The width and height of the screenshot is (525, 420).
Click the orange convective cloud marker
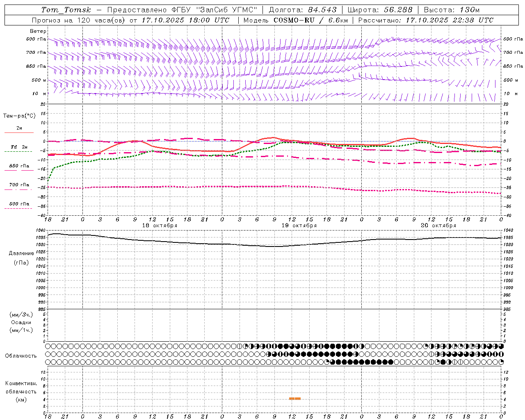coord(295,399)
